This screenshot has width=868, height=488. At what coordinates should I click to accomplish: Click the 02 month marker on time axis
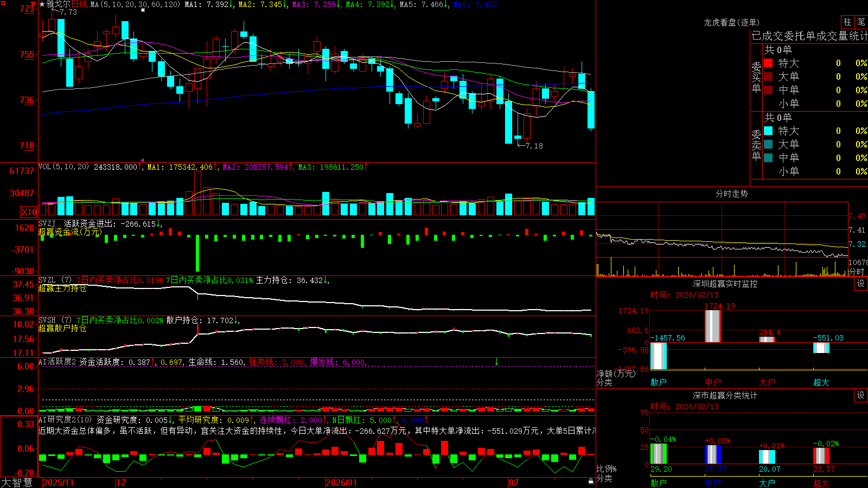[x=514, y=483]
